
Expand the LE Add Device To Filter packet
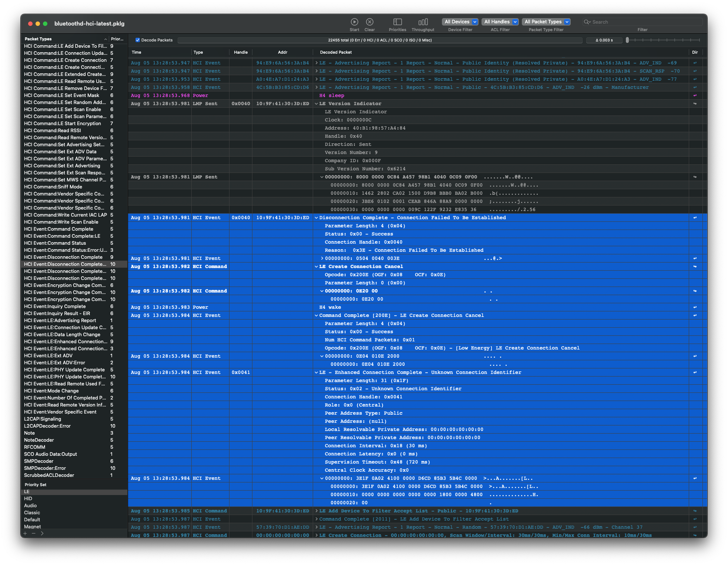pyautogui.click(x=316, y=511)
